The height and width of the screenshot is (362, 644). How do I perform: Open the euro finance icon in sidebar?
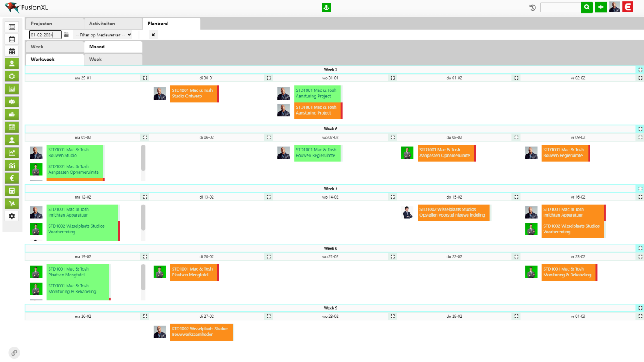12,178
